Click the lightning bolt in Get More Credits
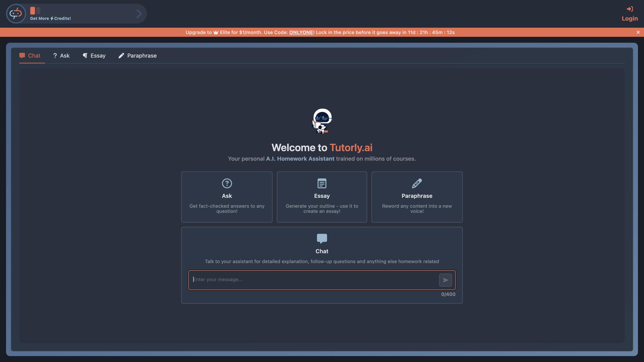 point(52,18)
